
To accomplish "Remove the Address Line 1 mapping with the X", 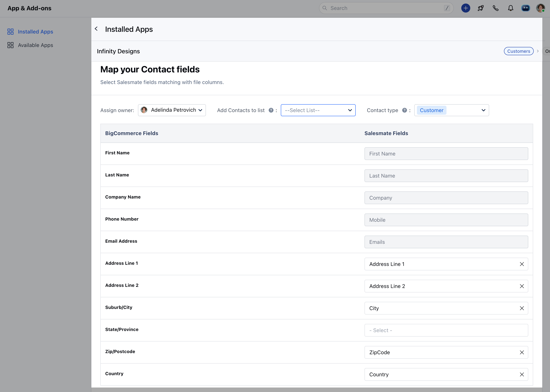I will point(522,264).
